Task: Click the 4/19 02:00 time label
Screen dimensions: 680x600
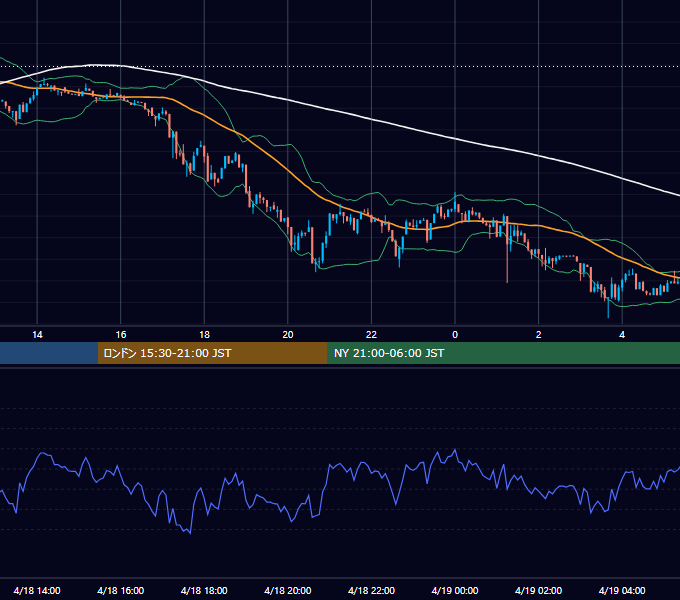Action: tap(539, 590)
